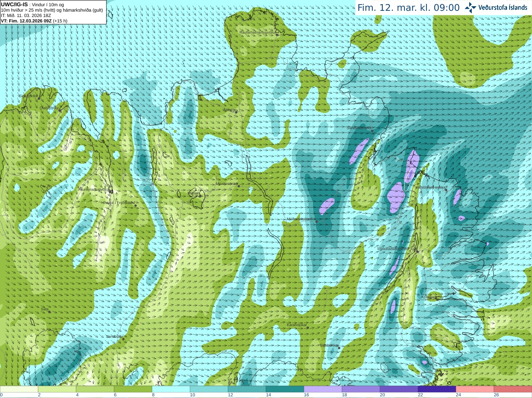The height and width of the screenshot is (398, 532).
Task: Click the legend scale number 16
Action: pyautogui.click(x=306, y=395)
